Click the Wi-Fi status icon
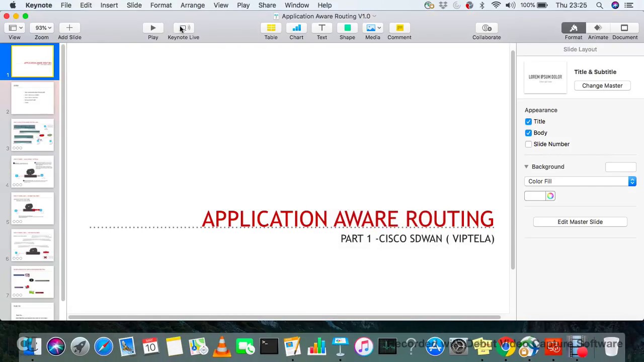The height and width of the screenshot is (362, 644). (x=496, y=5)
